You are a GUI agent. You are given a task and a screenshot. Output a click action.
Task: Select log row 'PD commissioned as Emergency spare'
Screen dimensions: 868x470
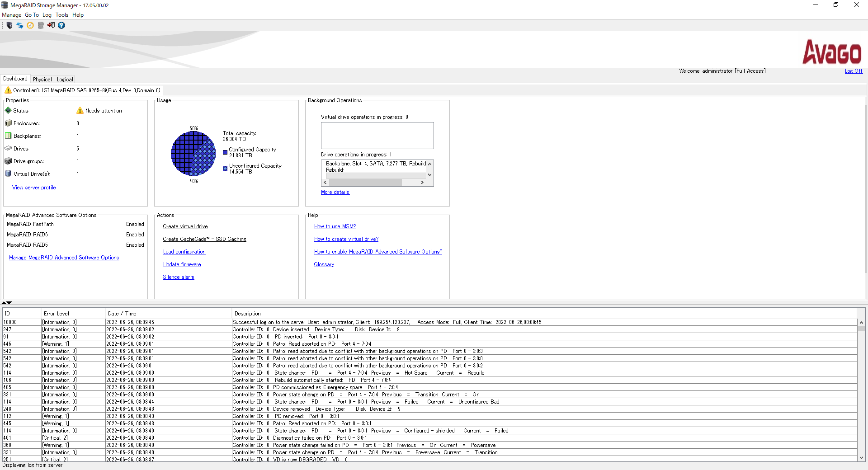[429, 387]
